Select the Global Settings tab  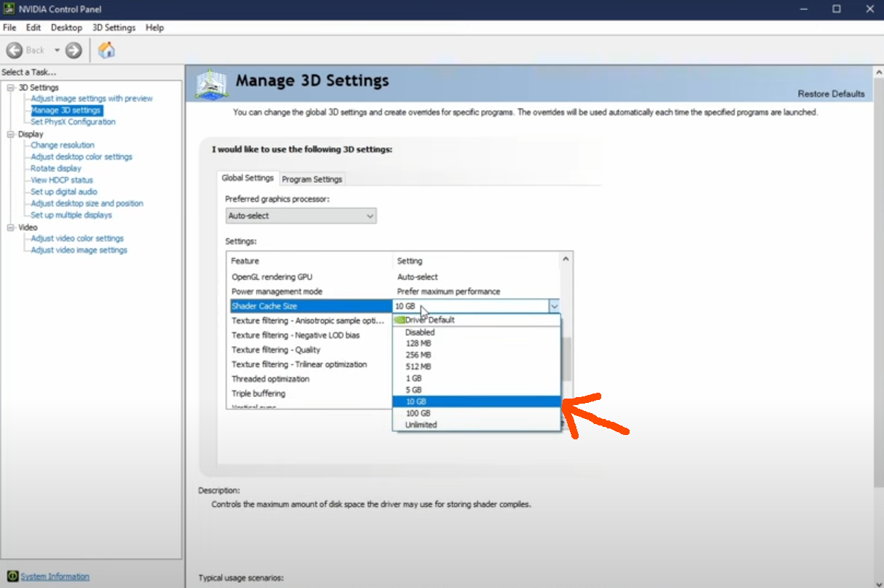click(248, 178)
